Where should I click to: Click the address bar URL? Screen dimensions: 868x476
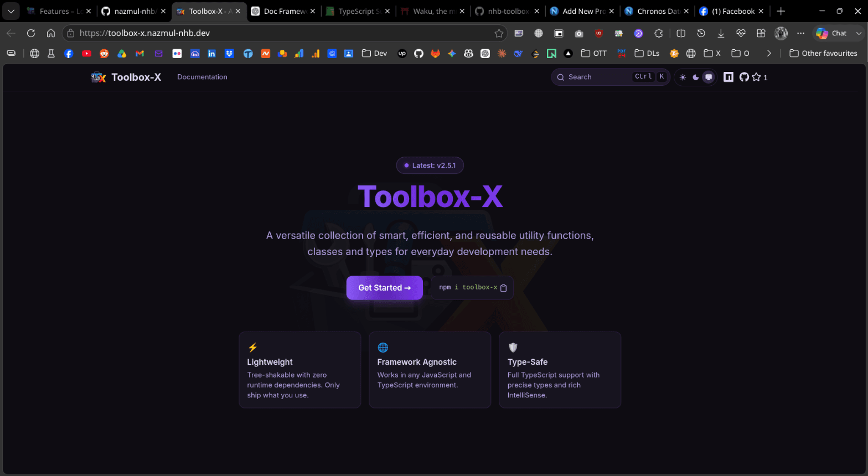(x=144, y=33)
